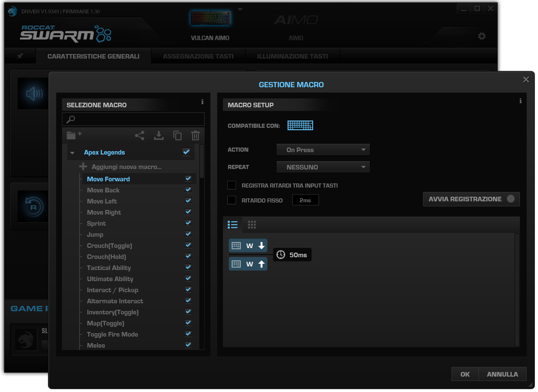Click the reset R circular icon
Image resolution: width=538 pixels, height=392 pixels.
(x=34, y=207)
